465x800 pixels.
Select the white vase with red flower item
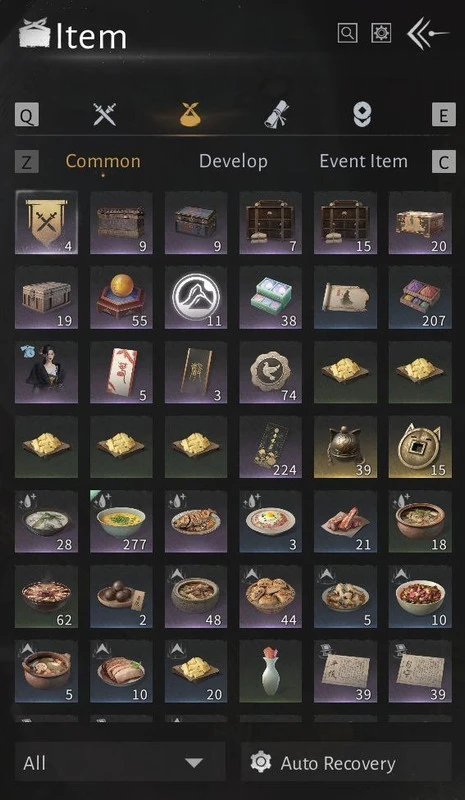(271, 671)
